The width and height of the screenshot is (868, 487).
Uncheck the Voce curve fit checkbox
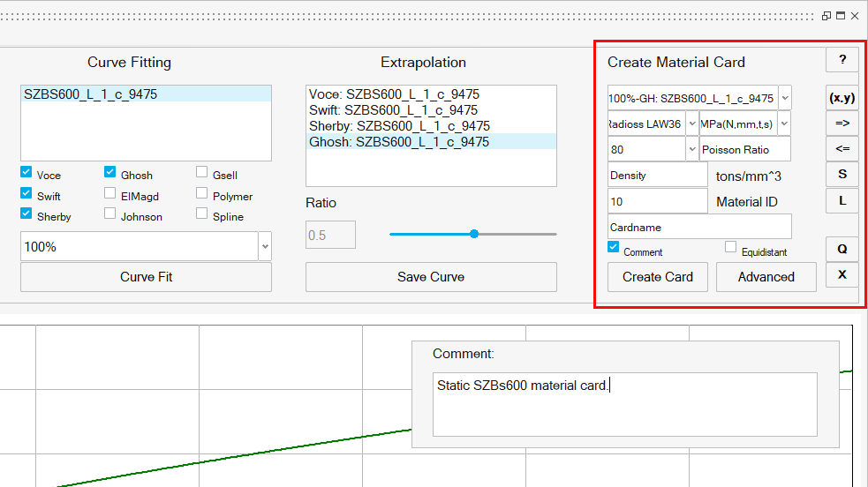[26, 173]
